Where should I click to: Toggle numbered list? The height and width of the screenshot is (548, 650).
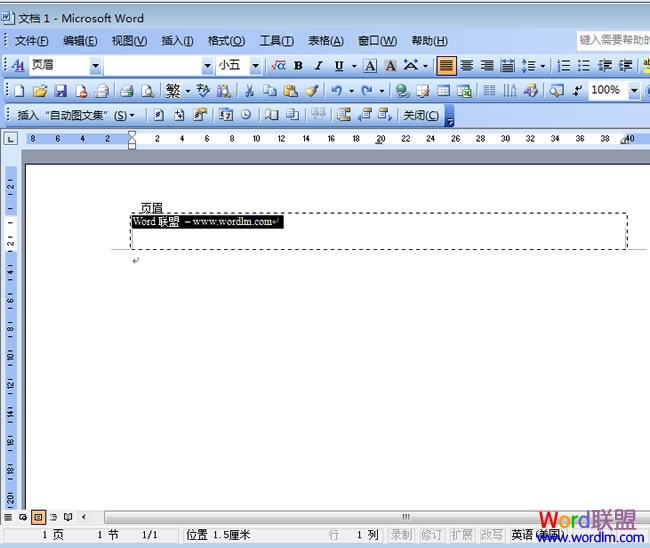564,65
